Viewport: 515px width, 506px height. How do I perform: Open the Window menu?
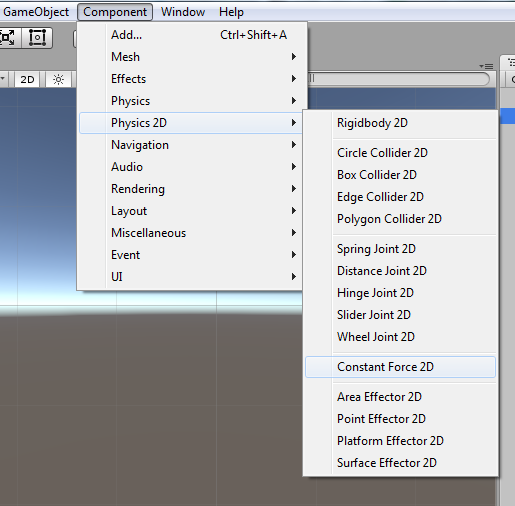(x=183, y=12)
